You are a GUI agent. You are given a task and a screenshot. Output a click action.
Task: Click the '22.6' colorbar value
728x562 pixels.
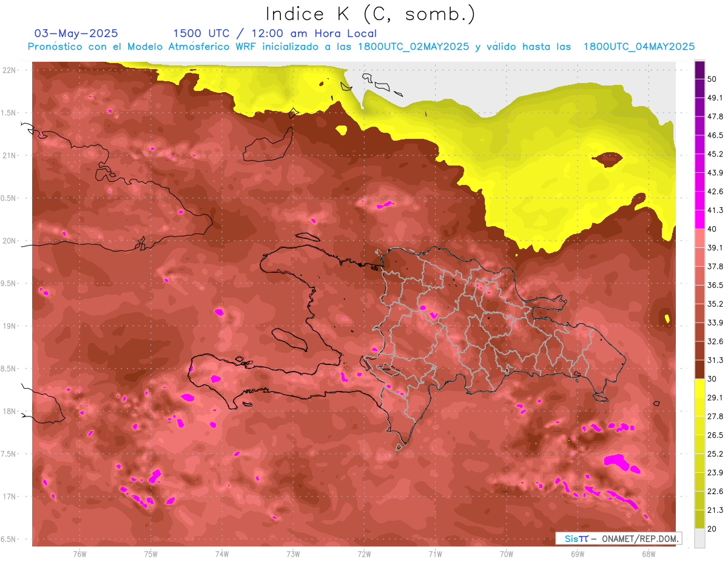click(x=715, y=492)
